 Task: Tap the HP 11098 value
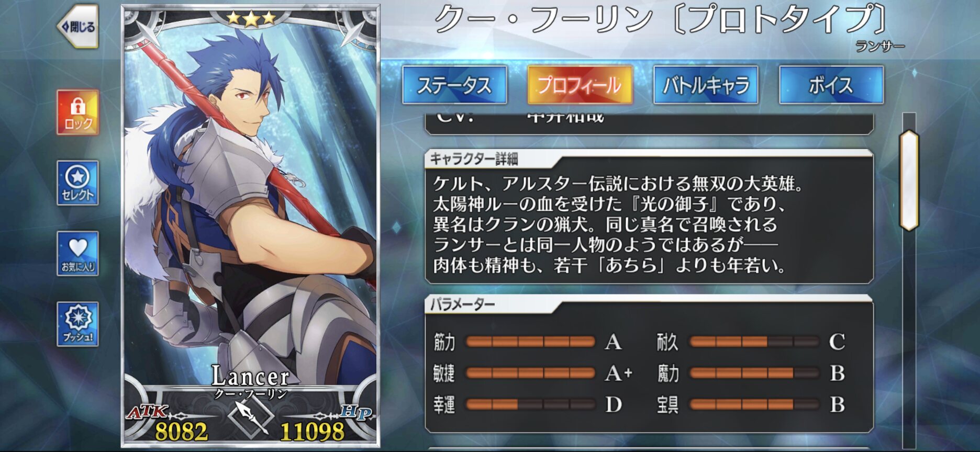click(x=312, y=432)
